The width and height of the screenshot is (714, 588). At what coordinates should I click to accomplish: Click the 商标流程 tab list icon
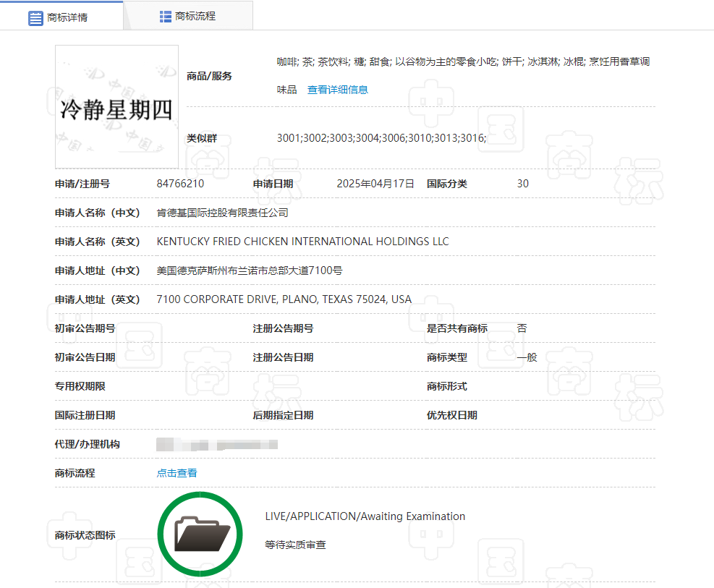click(x=165, y=17)
